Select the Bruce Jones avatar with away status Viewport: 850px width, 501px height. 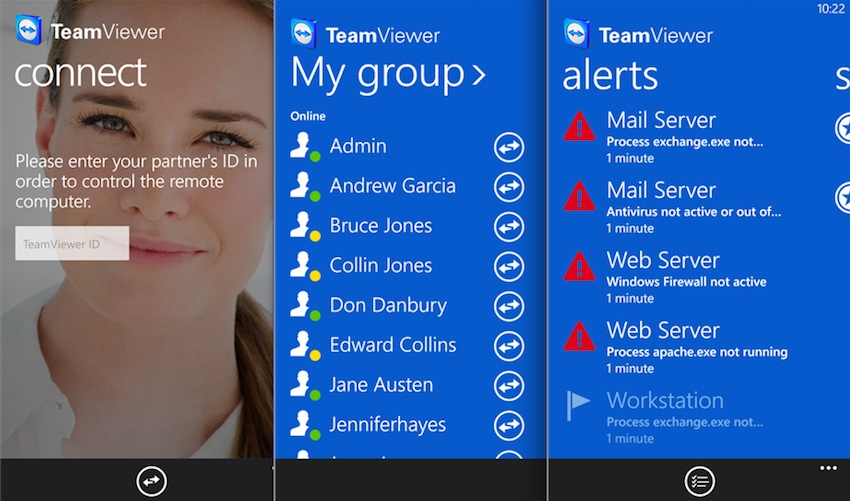point(305,227)
